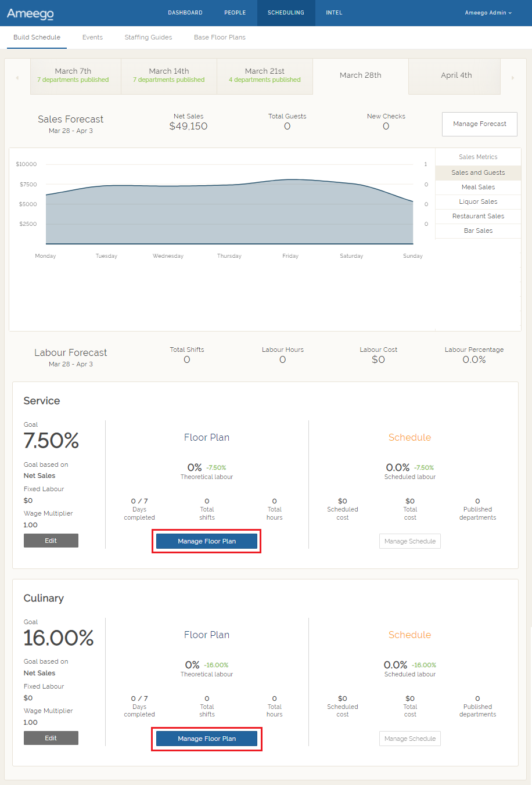Switch to the Staffing Guides tab

(148, 37)
